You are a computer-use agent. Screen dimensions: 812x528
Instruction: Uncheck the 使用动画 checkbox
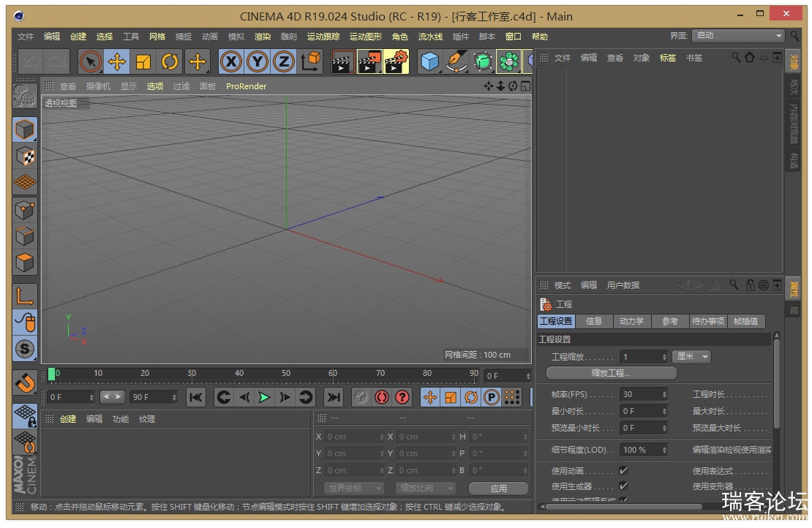[x=623, y=470]
